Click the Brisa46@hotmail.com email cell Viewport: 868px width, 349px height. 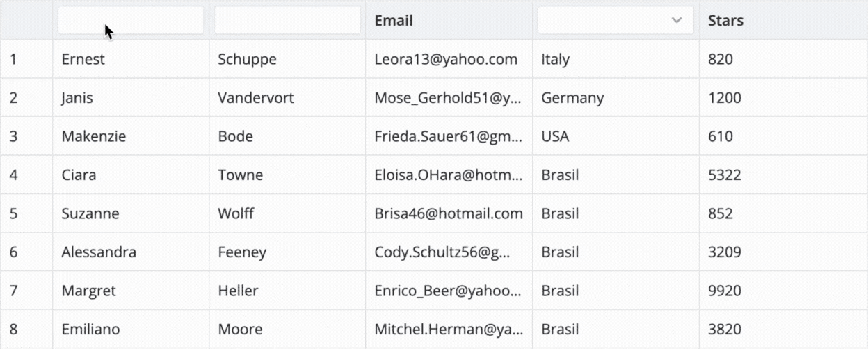(449, 214)
